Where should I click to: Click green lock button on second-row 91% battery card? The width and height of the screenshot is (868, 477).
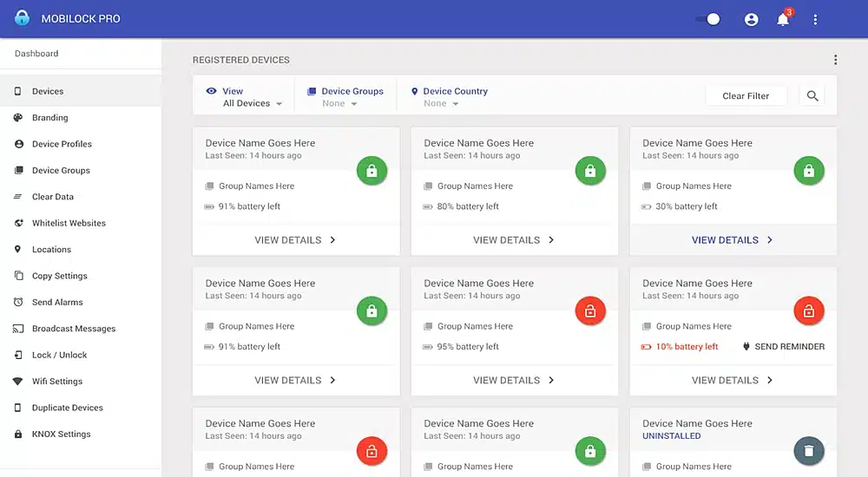pos(372,311)
